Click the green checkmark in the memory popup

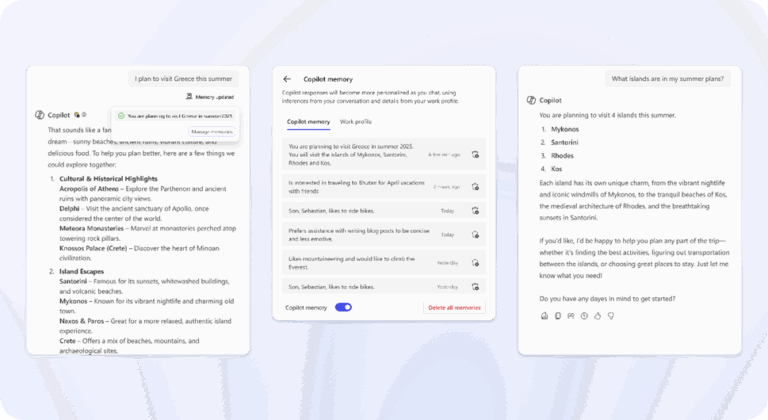click(x=121, y=116)
